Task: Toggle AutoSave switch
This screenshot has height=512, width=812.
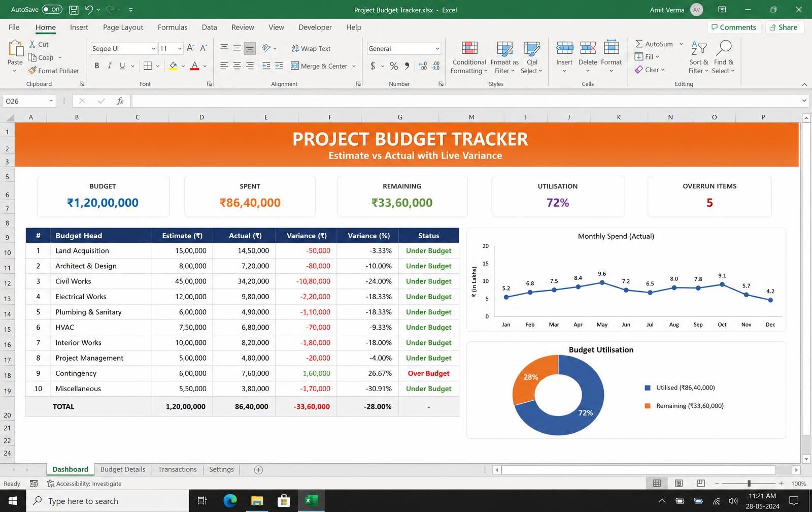Action: 52,9
